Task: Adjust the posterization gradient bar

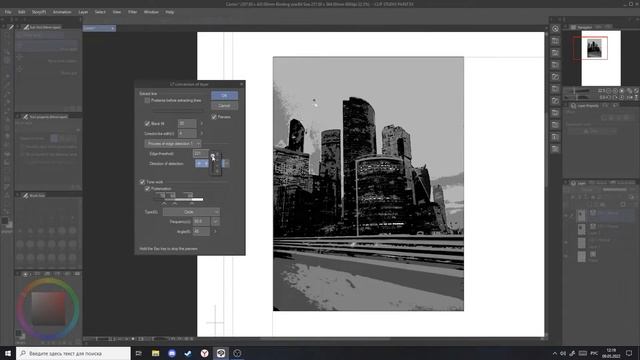Action: [179, 199]
